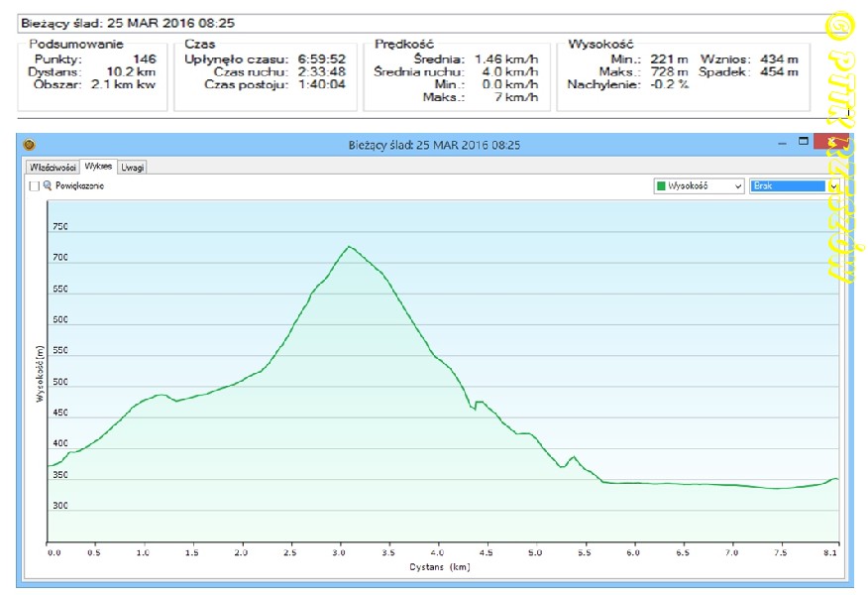Click the track end point at 8.1 km
The width and height of the screenshot is (868, 595).
click(x=837, y=479)
